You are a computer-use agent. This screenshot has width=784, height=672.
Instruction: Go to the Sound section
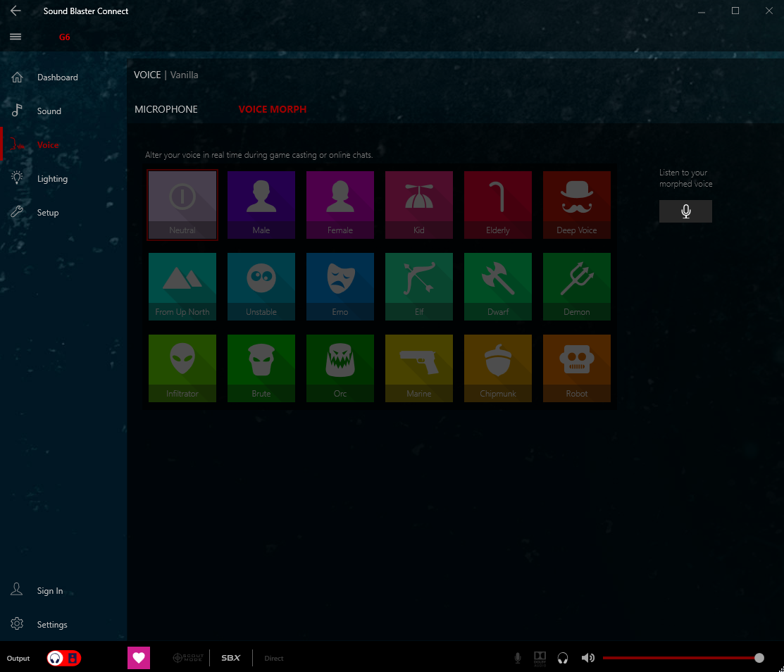63,111
